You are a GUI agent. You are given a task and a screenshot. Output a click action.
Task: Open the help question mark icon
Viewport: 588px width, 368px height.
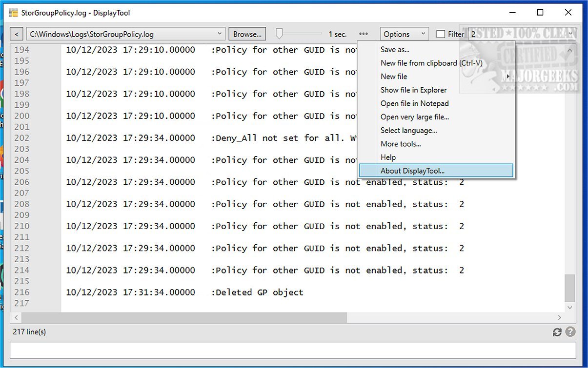pos(570,332)
